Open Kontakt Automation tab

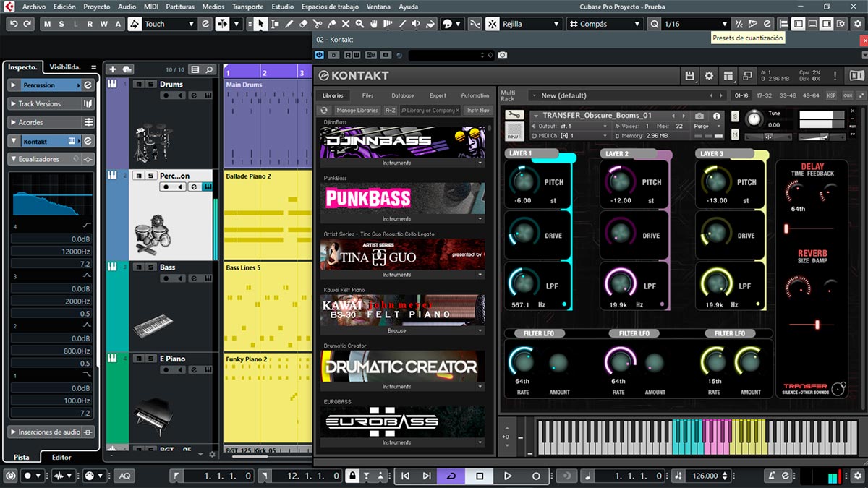tap(475, 95)
